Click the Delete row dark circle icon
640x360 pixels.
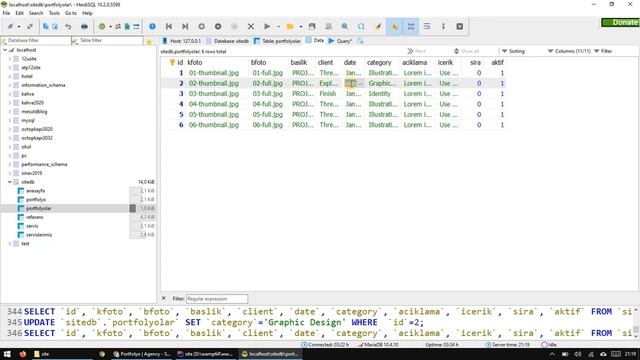pyautogui.click(x=218, y=27)
